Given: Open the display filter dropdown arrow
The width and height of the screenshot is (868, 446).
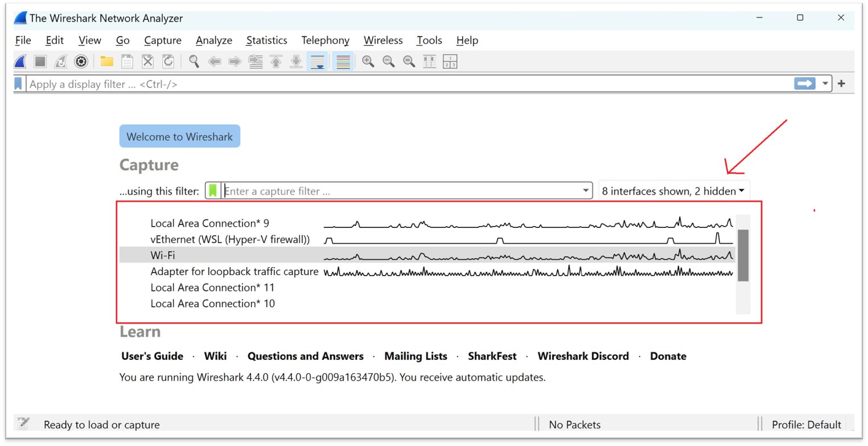Looking at the screenshot, I should point(826,83).
